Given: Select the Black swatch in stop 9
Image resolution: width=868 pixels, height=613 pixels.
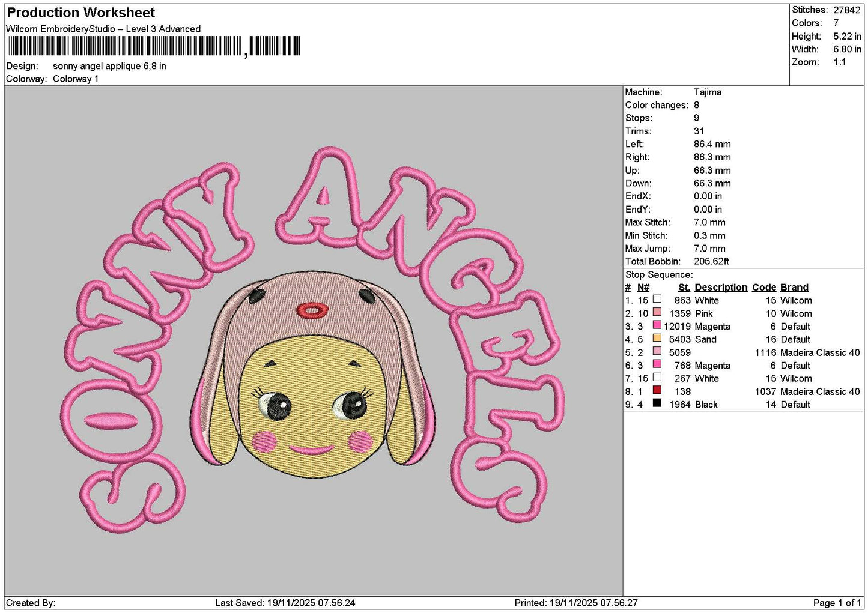Looking at the screenshot, I should [x=657, y=403].
